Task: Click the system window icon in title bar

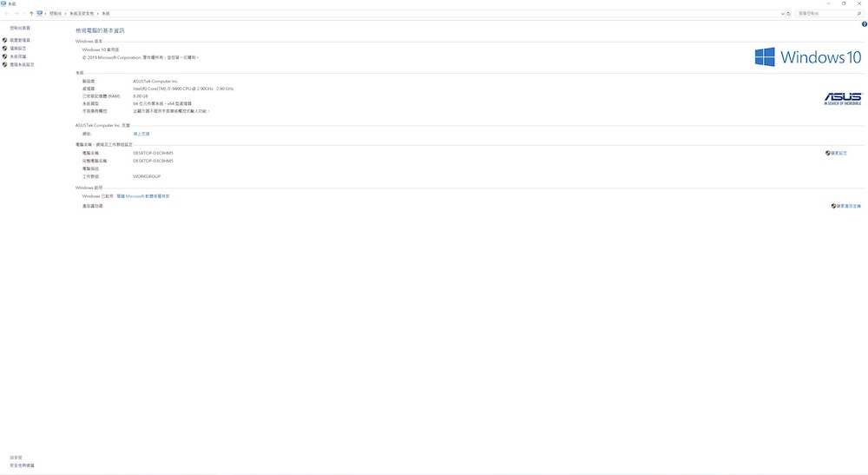Action: [3, 3]
